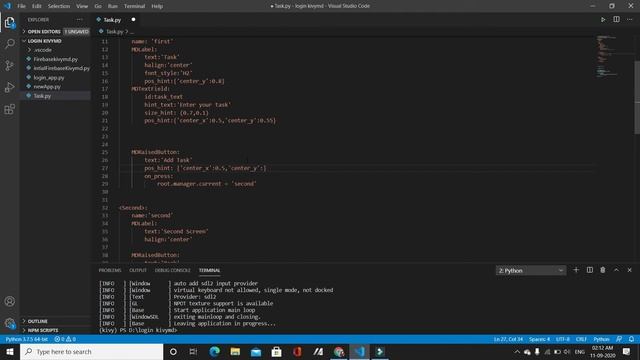Open the Help menu

click(x=157, y=6)
